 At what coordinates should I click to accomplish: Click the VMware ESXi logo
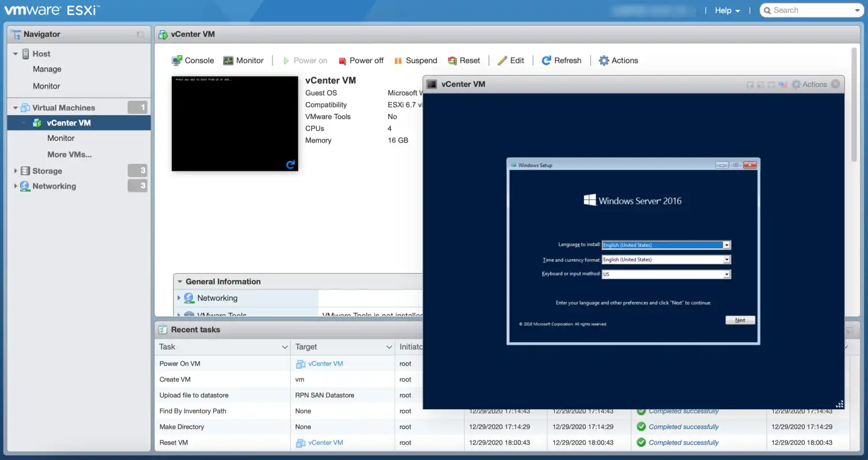tap(52, 10)
